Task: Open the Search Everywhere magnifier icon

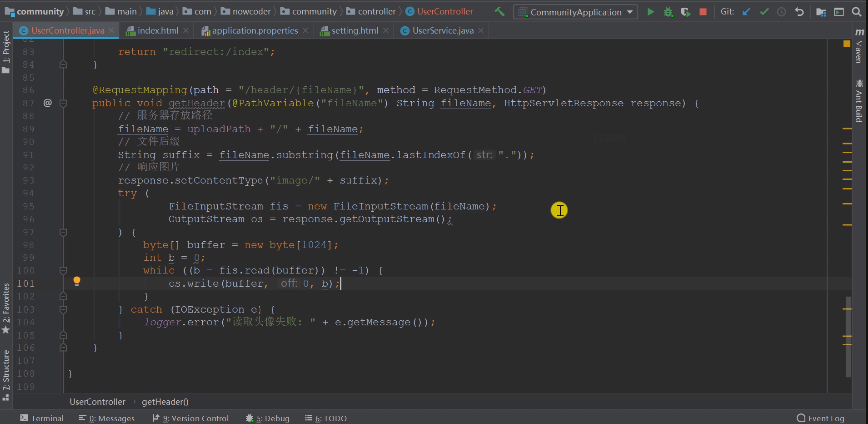Action: [x=856, y=12]
